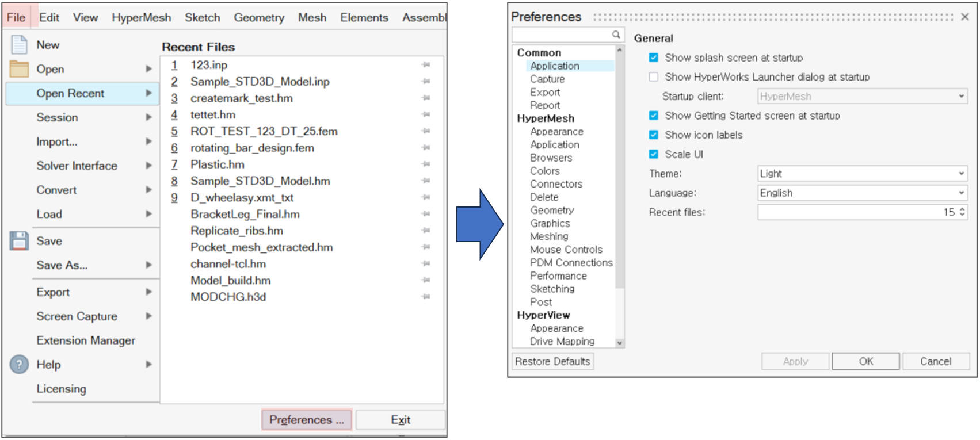Click the Restore Defaults button

click(552, 361)
